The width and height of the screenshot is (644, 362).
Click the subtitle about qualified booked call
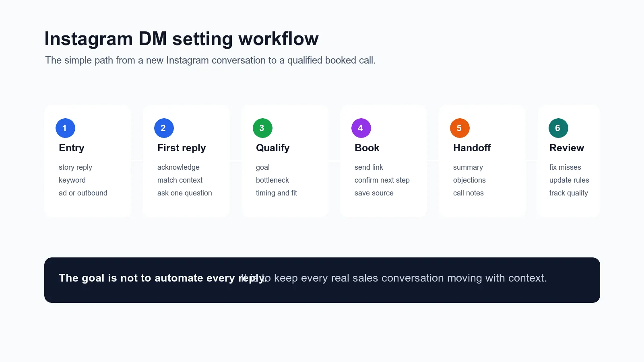click(x=210, y=60)
